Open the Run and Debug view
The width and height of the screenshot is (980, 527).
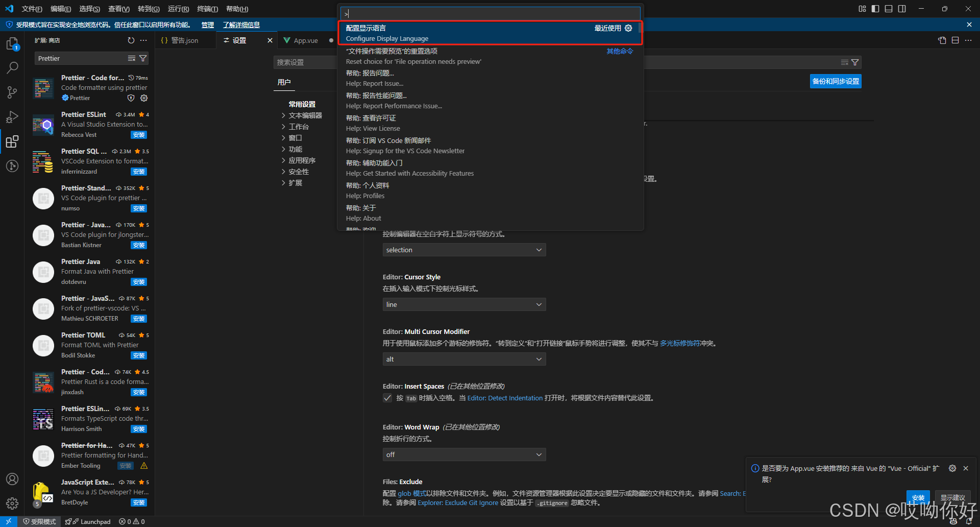coord(12,117)
